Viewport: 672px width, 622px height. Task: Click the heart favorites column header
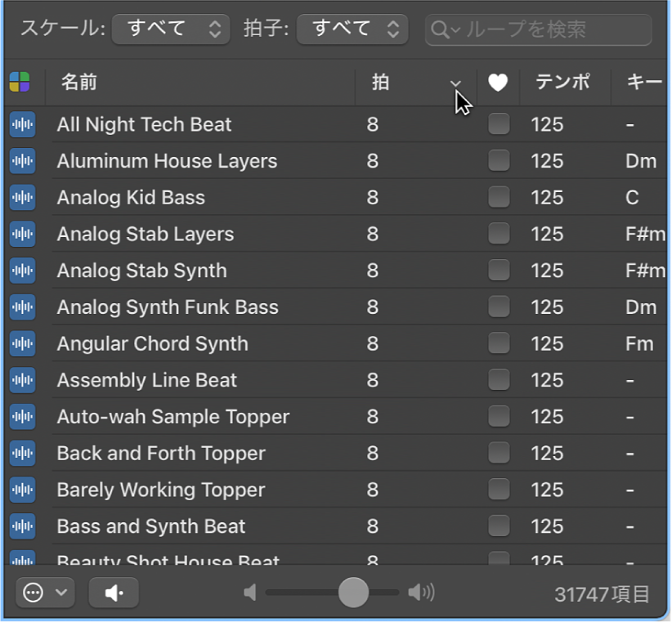pyautogui.click(x=498, y=83)
